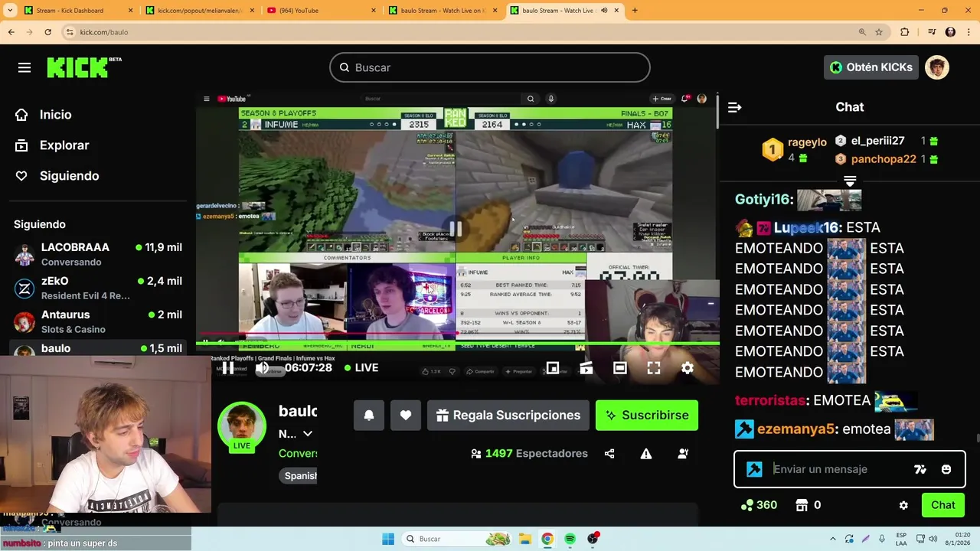
Task: Select baulo in the following list
Action: click(98, 348)
